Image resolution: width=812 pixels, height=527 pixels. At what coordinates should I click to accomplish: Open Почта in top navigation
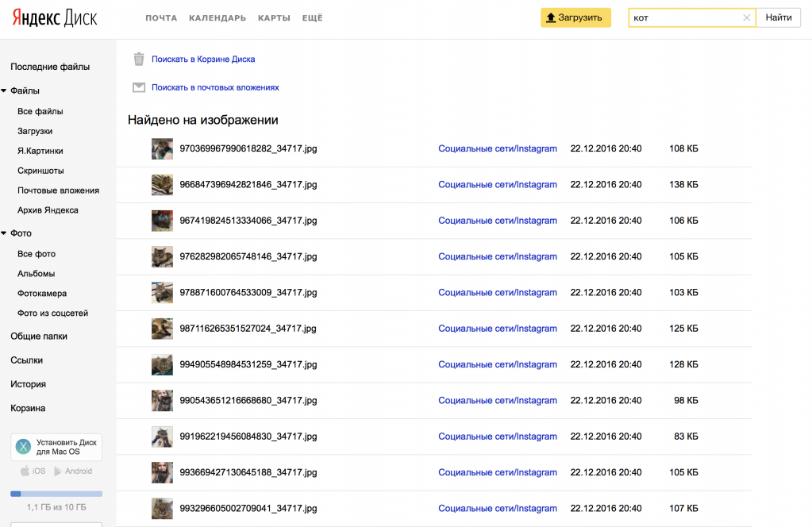[x=161, y=18]
